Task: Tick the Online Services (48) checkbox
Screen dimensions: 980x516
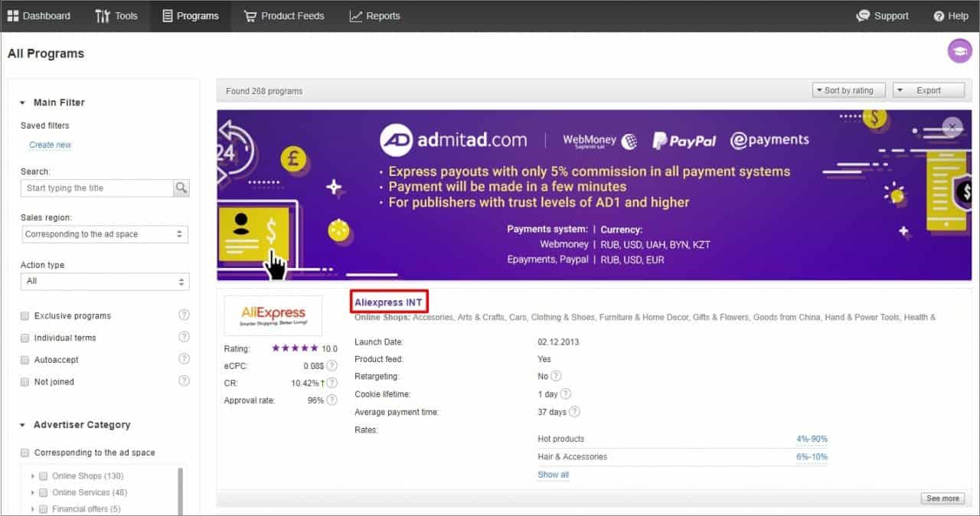Action: click(x=44, y=492)
